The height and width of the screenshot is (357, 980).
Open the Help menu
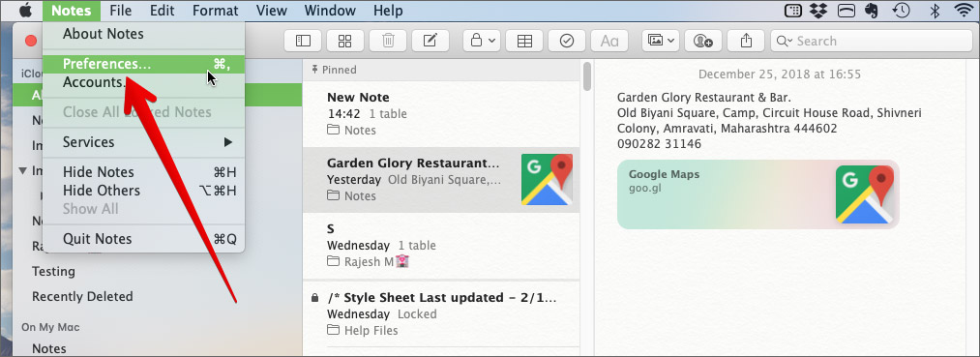[388, 11]
